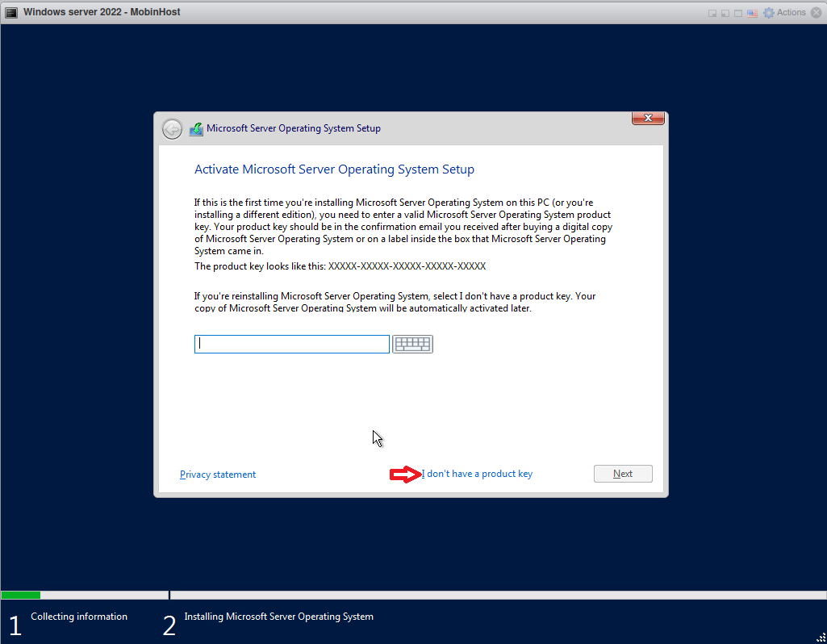This screenshot has height=644, width=827.
Task: Close the Setup dialog with red X
Action: pyautogui.click(x=648, y=118)
